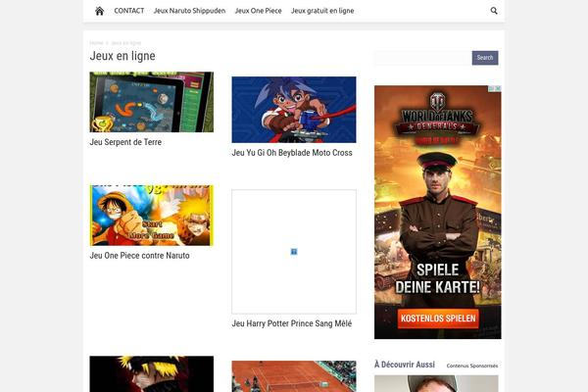Open the CONTACT menu item
Image resolution: width=588 pixels, height=392 pixels.
click(129, 11)
